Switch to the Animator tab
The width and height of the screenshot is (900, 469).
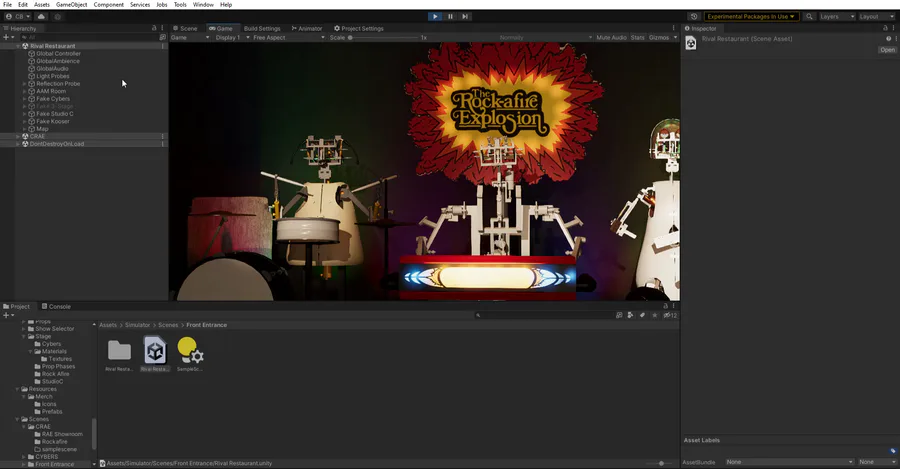[307, 28]
